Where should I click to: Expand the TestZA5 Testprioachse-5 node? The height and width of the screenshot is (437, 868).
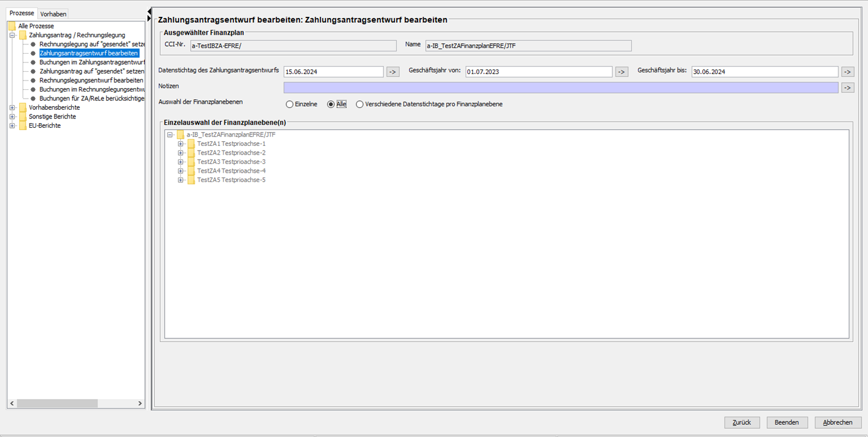coord(180,180)
